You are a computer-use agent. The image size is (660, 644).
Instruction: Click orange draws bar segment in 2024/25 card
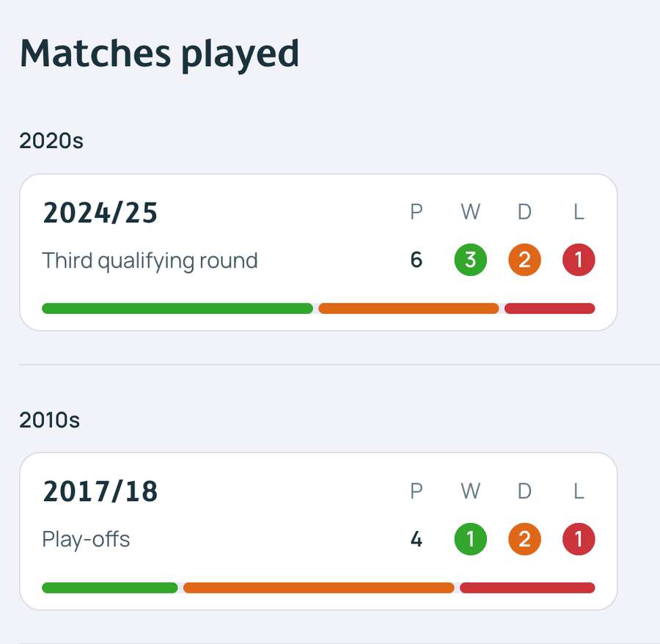tap(408, 308)
